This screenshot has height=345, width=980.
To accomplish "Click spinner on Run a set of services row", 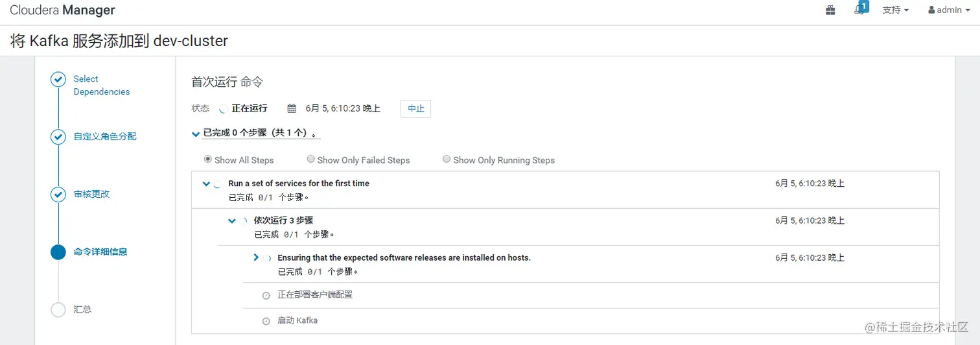I will pos(217,184).
